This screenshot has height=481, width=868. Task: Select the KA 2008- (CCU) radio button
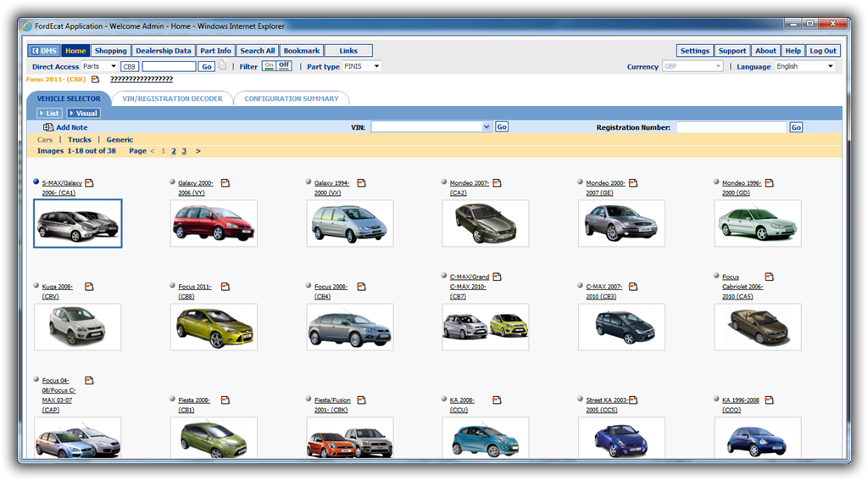click(444, 399)
